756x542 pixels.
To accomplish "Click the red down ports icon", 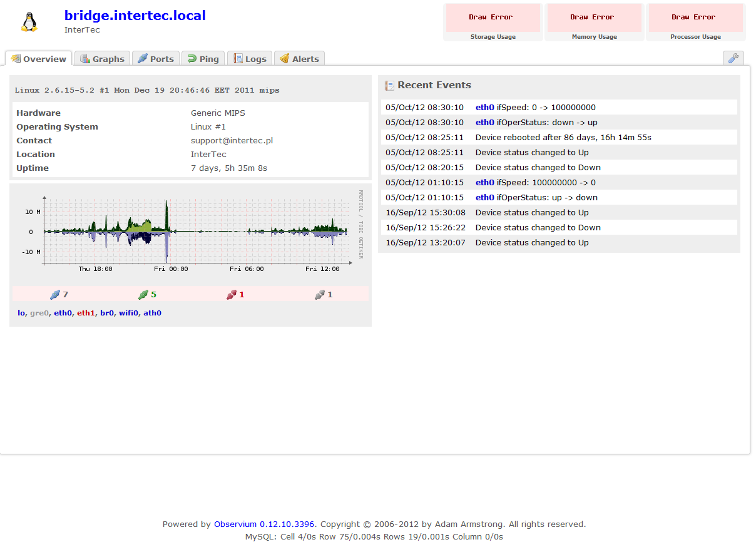I will [232, 295].
